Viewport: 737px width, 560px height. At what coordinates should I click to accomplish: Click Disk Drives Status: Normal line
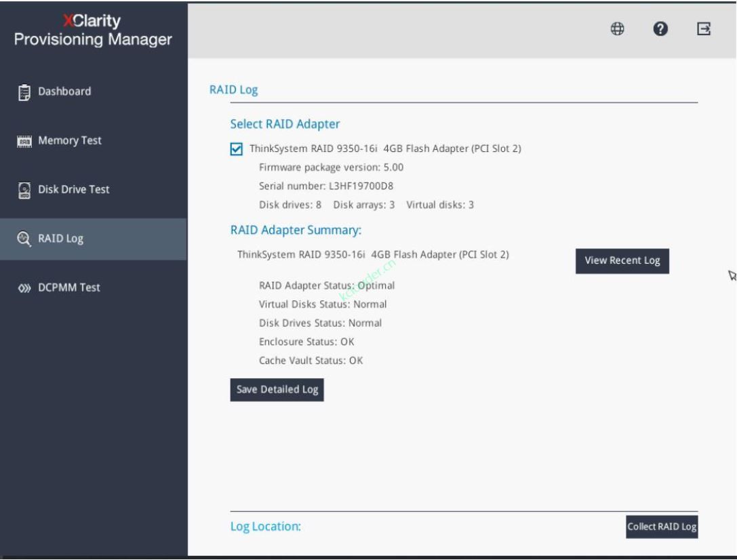pyautogui.click(x=320, y=323)
